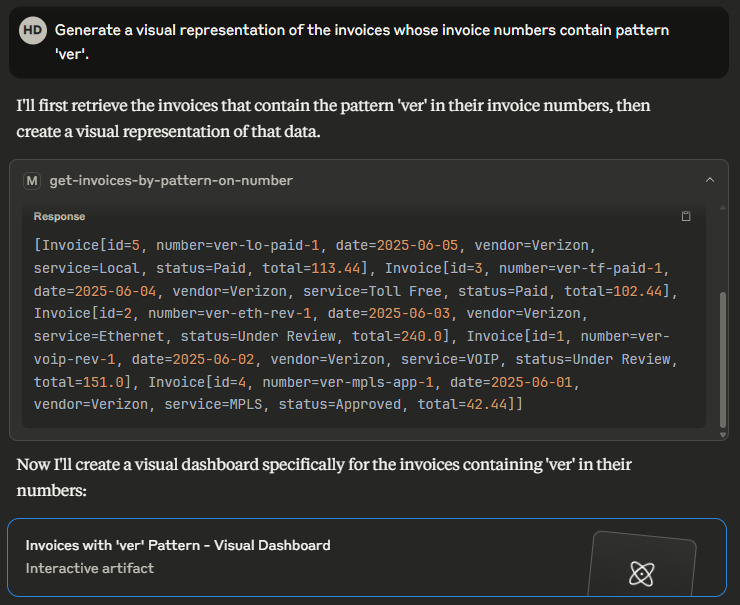This screenshot has height=605, width=740.
Task: Click the service=Ethernet text
Action: click(x=99, y=336)
